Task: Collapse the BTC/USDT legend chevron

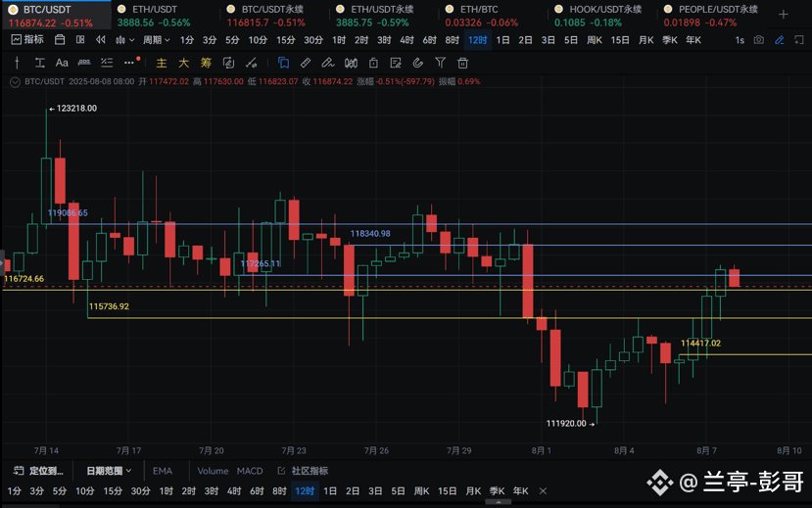Action: pos(15,82)
